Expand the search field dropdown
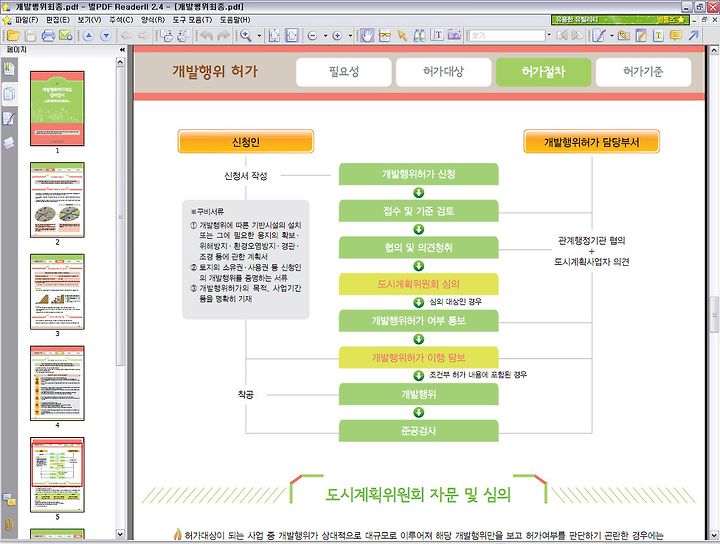 click(549, 35)
